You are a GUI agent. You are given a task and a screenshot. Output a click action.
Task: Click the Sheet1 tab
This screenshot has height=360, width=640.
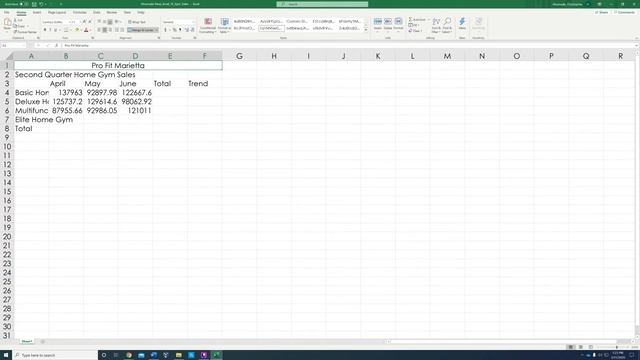coord(27,341)
